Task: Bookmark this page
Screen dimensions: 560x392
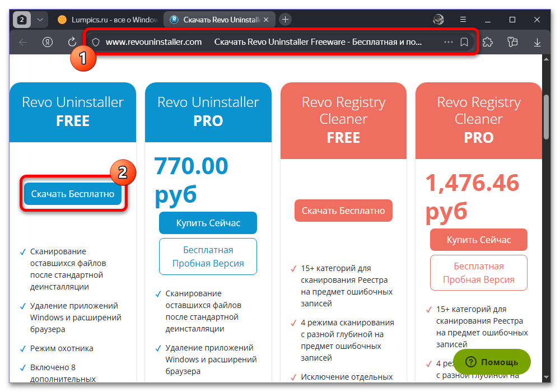Action: pyautogui.click(x=464, y=42)
